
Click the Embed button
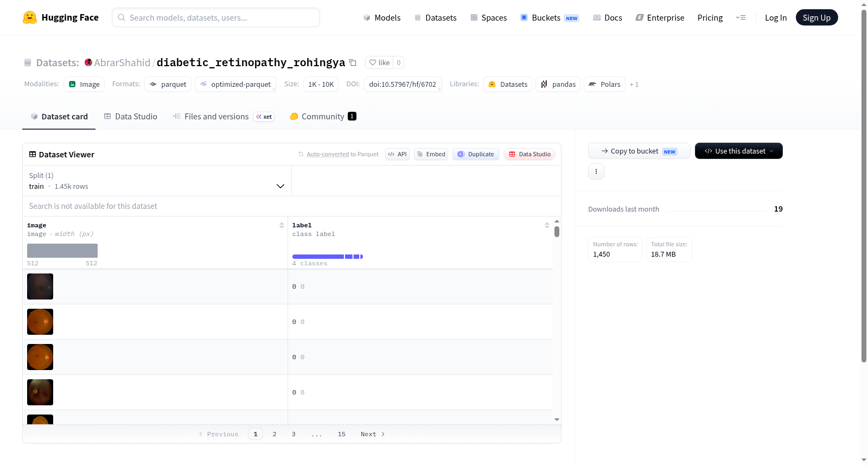(x=431, y=154)
